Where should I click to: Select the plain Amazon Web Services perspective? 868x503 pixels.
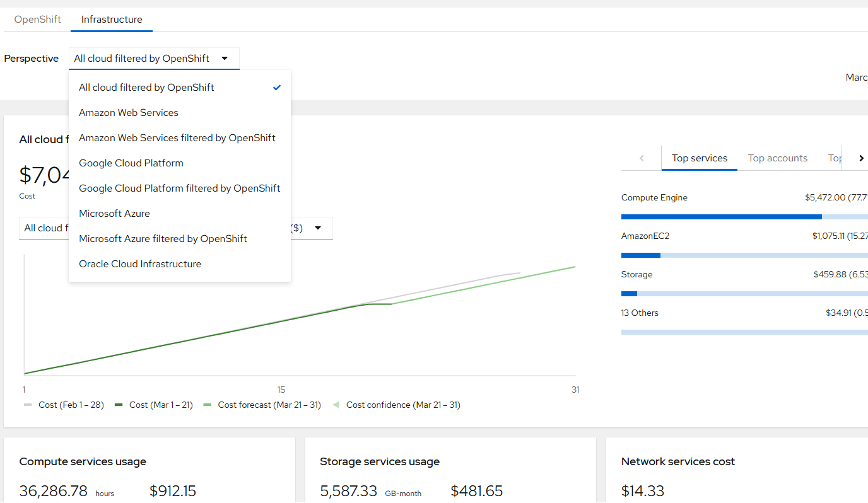(x=180, y=113)
